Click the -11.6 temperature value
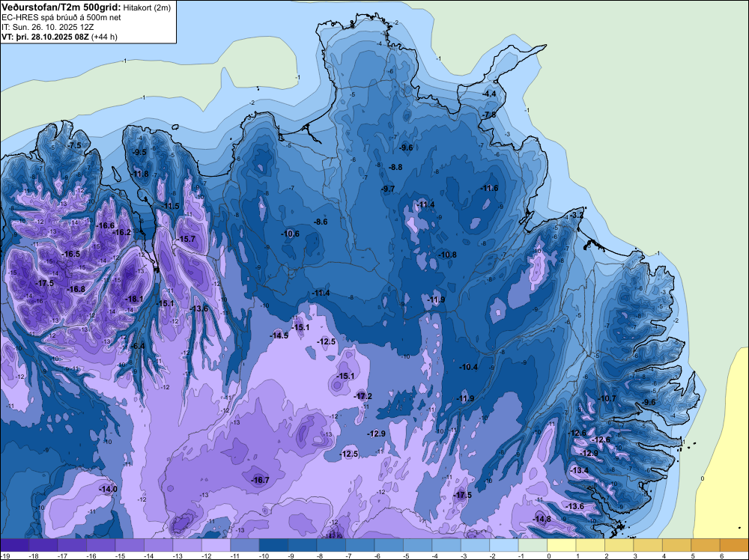Screen dimensions: 749x560 coord(489,189)
